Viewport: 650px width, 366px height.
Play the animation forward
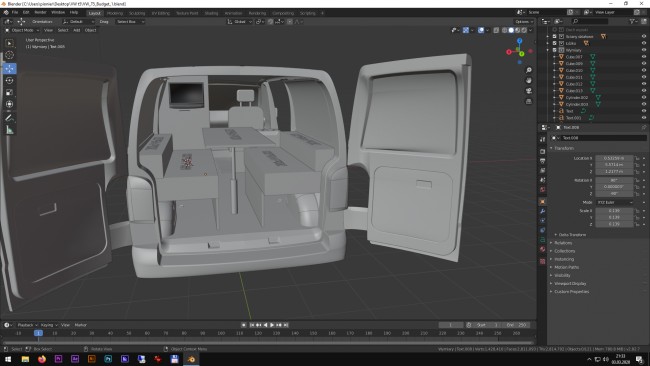pos(272,325)
